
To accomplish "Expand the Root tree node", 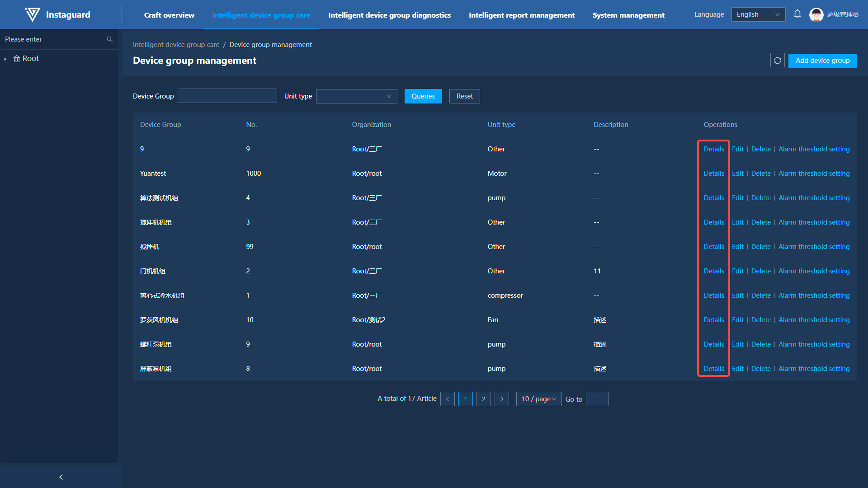I will (5, 59).
